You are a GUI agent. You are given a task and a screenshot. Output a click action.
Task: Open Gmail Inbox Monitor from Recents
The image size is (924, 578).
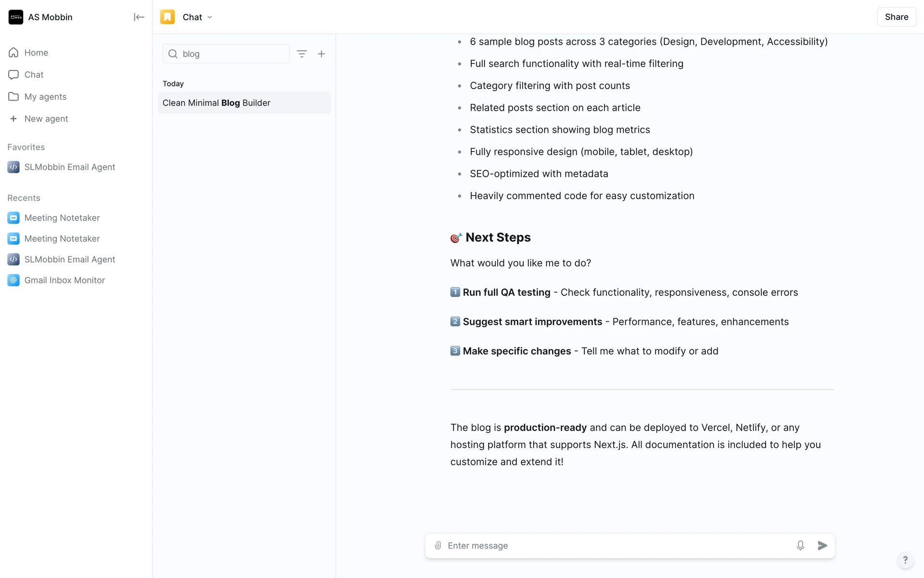64,280
